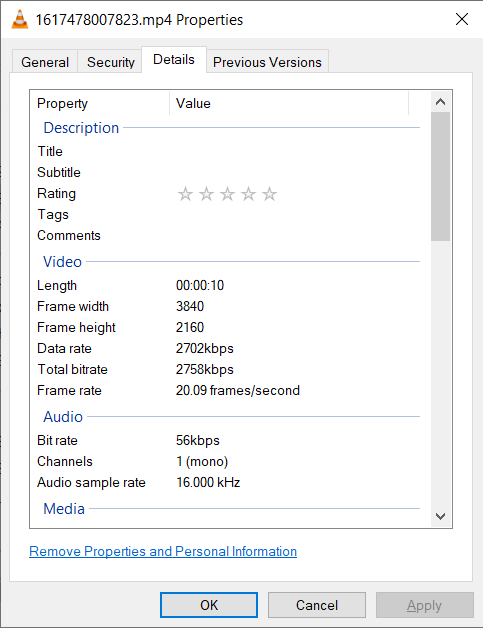Click the Data rate value 2702kbps
This screenshot has height=628, width=483.
click(205, 348)
